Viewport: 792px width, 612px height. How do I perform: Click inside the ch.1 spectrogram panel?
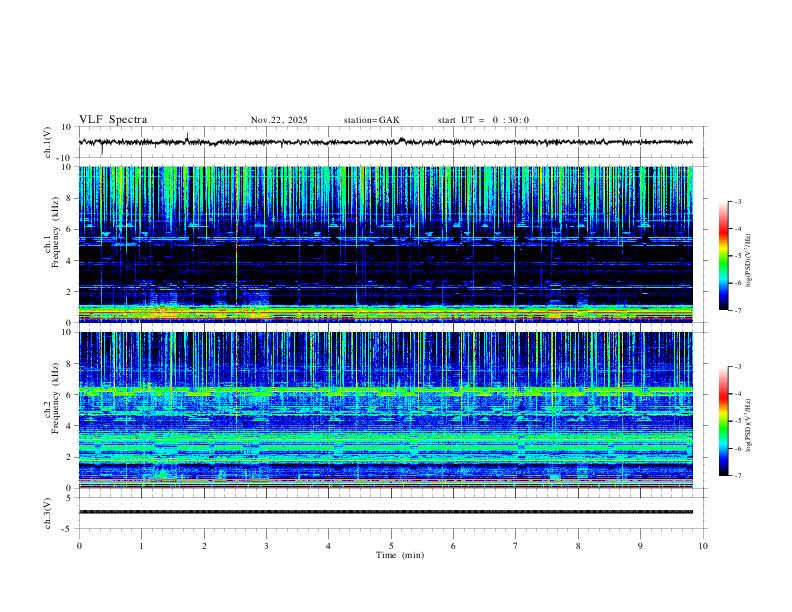tap(385, 244)
